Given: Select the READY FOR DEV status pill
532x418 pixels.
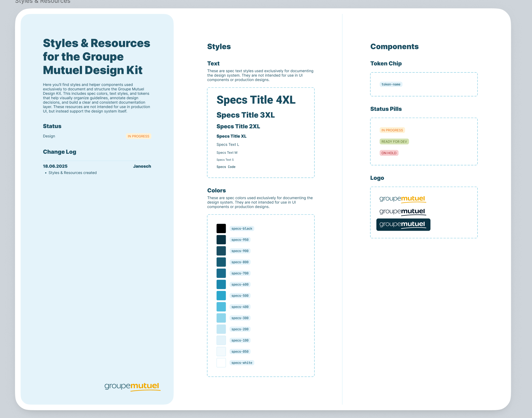Looking at the screenshot, I should click(394, 142).
